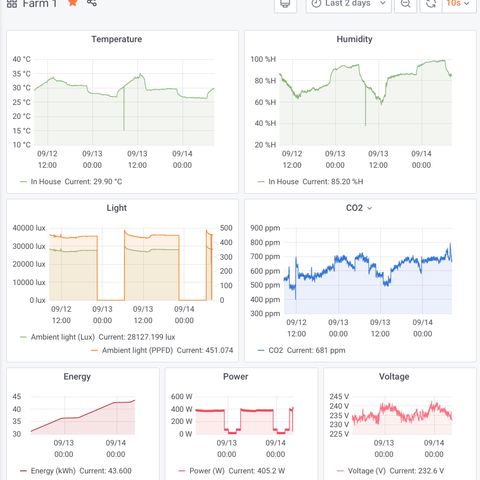
Task: Open the Humidity panel title menu
Action: pos(354,39)
